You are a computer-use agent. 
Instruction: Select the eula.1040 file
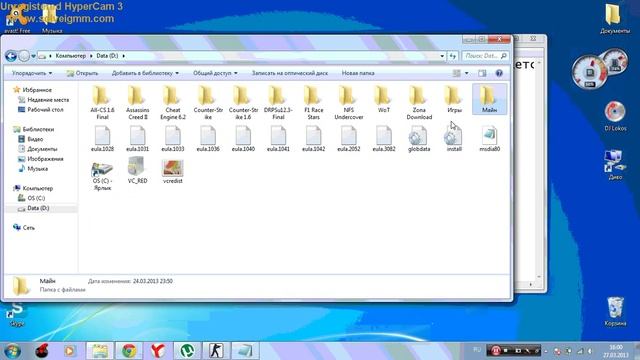[x=243, y=138]
